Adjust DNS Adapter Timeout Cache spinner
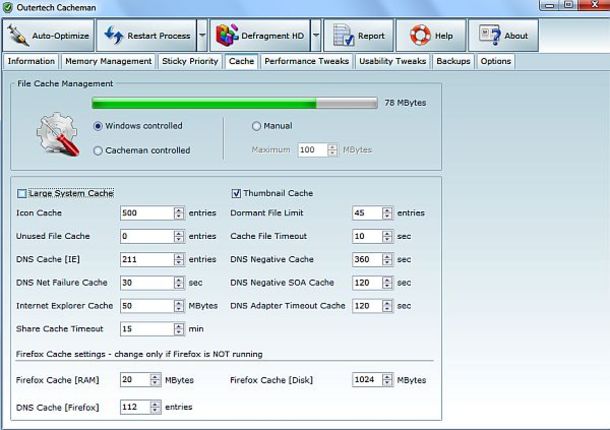 click(387, 305)
